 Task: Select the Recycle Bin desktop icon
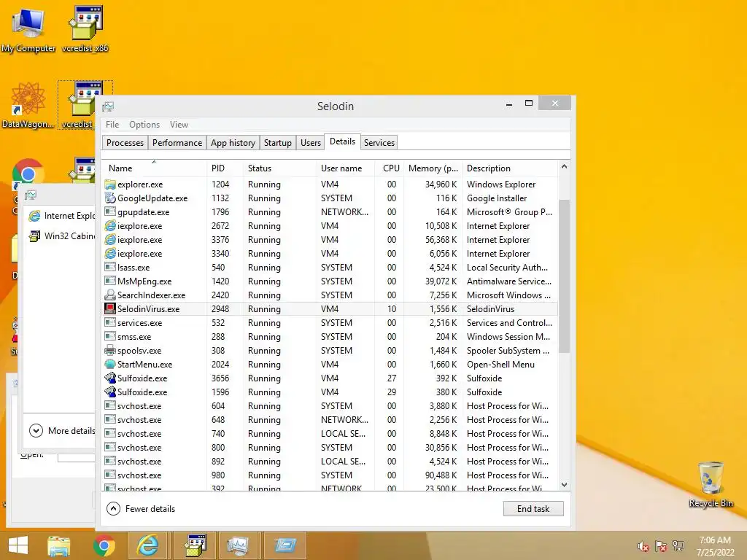tap(711, 484)
